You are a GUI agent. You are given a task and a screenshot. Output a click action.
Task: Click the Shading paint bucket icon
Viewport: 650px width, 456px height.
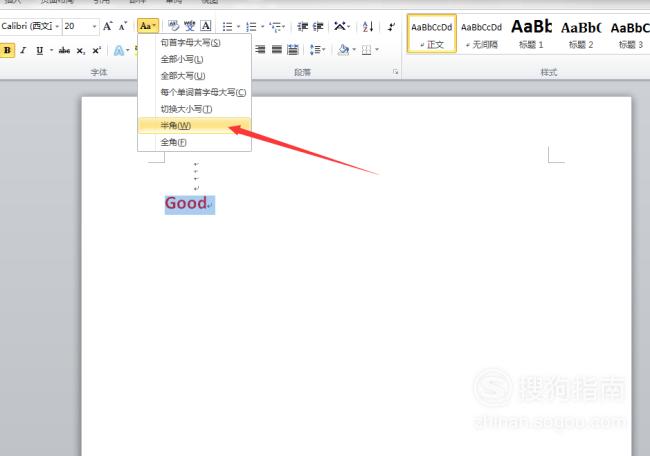coord(343,50)
